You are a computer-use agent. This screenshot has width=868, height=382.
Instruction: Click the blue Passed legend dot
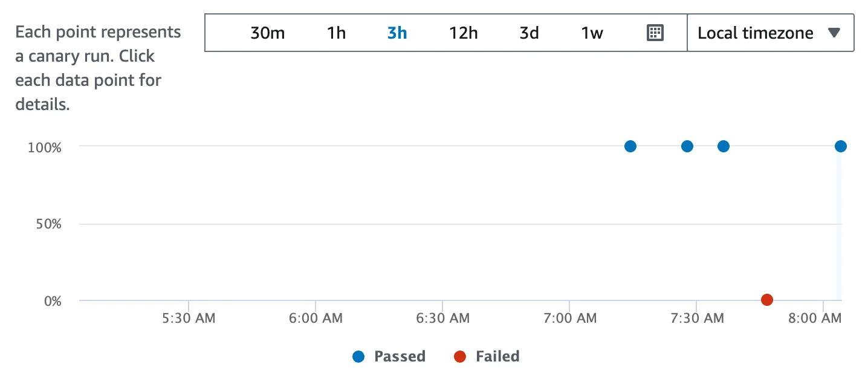[359, 356]
